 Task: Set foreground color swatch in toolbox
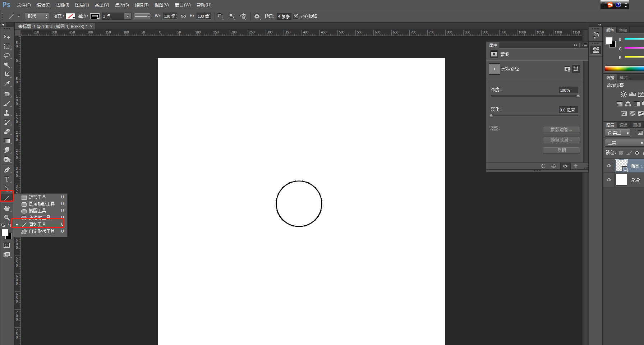pyautogui.click(x=5, y=232)
